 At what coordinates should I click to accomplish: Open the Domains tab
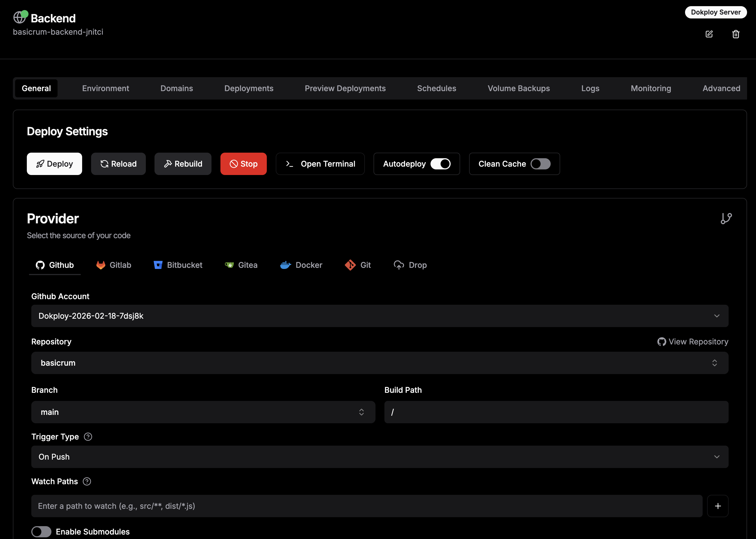click(177, 88)
